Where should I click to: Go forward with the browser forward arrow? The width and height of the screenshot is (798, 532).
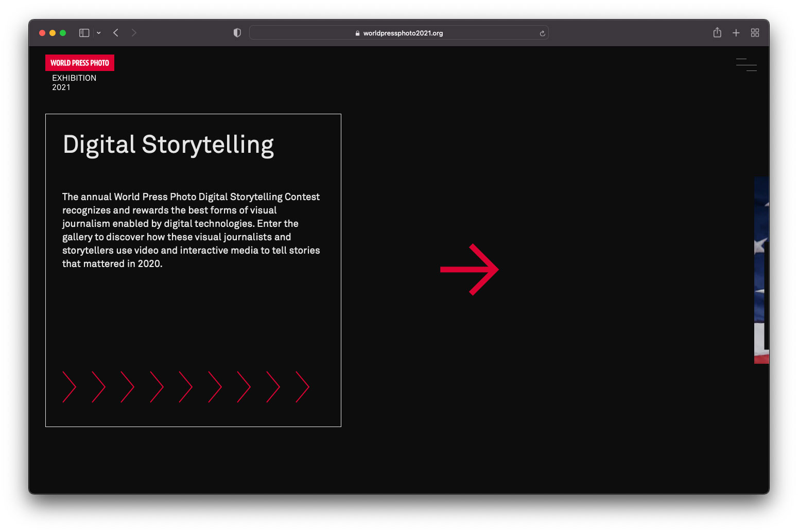pos(134,33)
